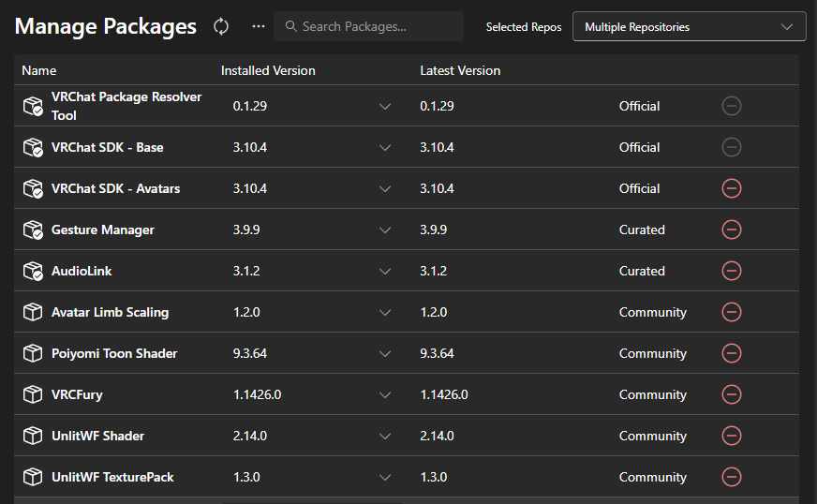Remove UnlitWF Shader package
This screenshot has height=504, width=817.
732,436
